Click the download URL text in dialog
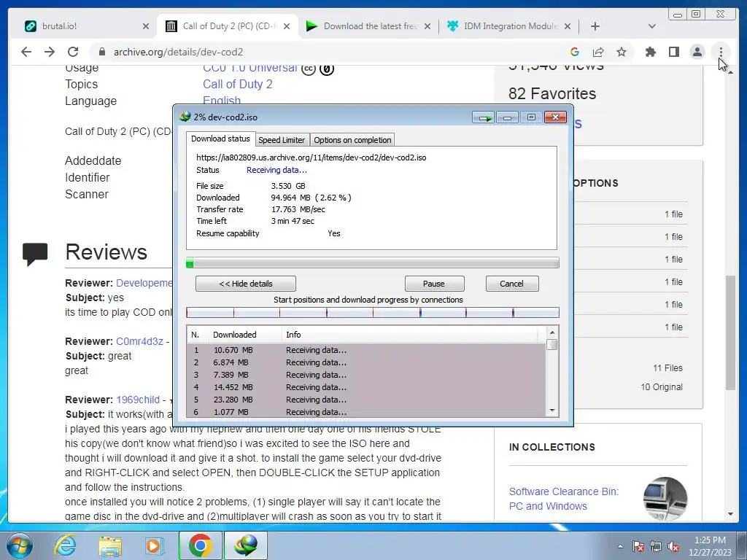The image size is (747, 560). [311, 157]
